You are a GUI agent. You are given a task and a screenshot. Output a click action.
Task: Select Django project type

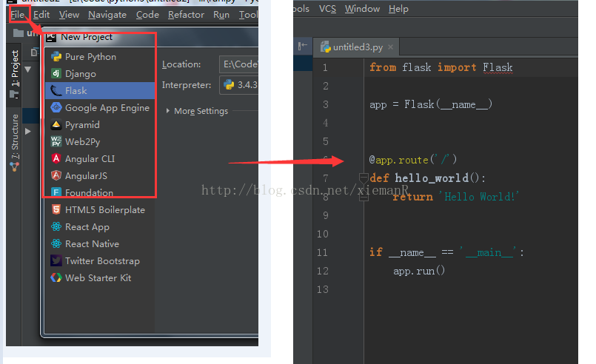click(x=100, y=74)
